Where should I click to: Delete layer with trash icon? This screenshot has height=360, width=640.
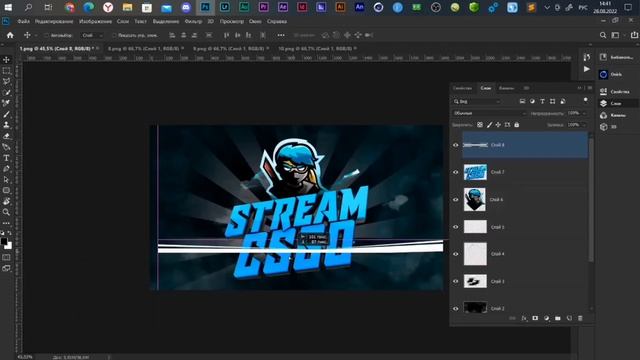[x=580, y=318]
